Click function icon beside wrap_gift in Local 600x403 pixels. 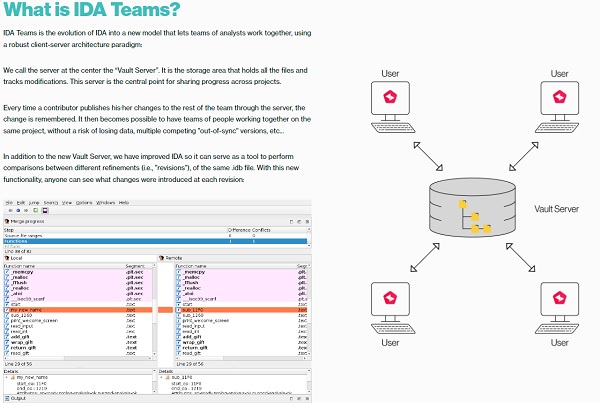(7, 342)
